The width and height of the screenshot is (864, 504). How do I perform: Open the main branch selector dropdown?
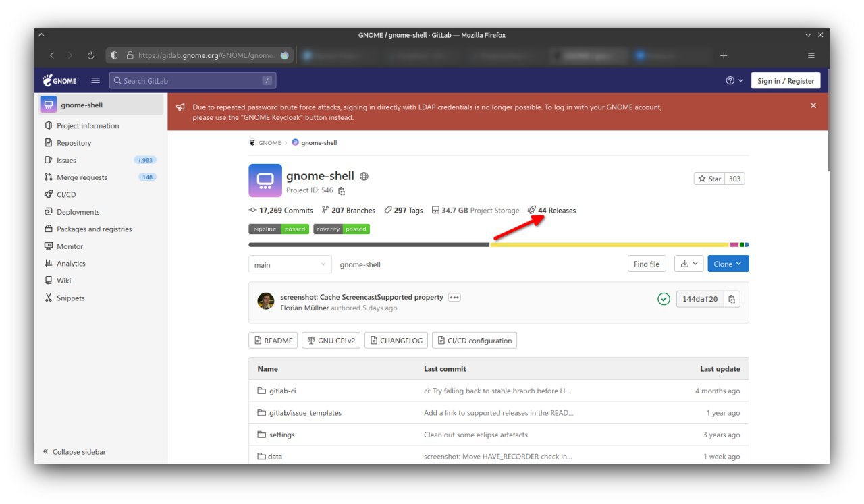(x=290, y=264)
